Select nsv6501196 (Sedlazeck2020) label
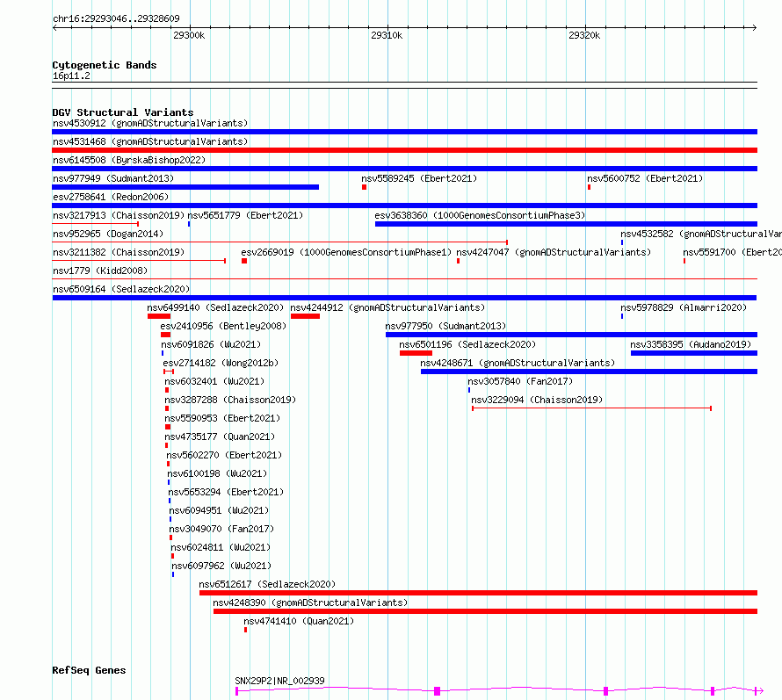The image size is (782, 700). click(467, 344)
